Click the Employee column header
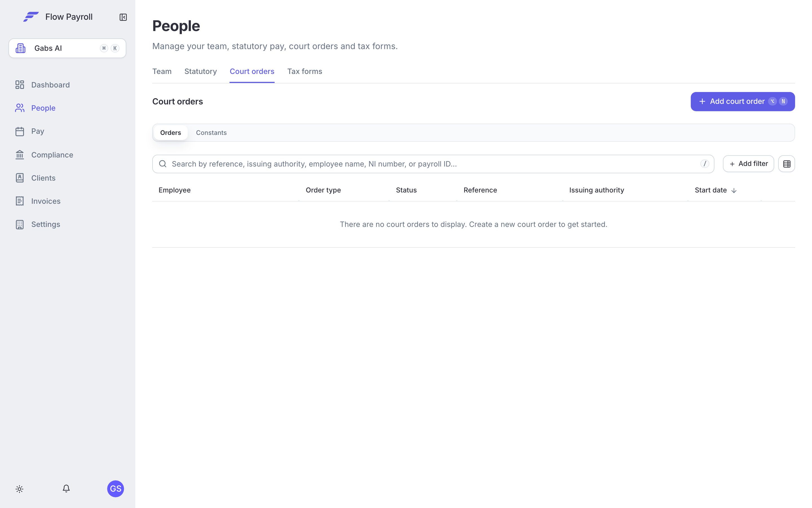 pos(175,190)
